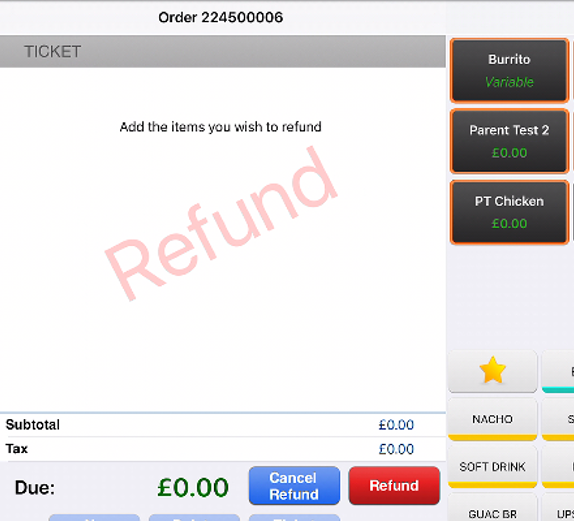
Task: Open the SOFT DRINK category
Action: 492,467
